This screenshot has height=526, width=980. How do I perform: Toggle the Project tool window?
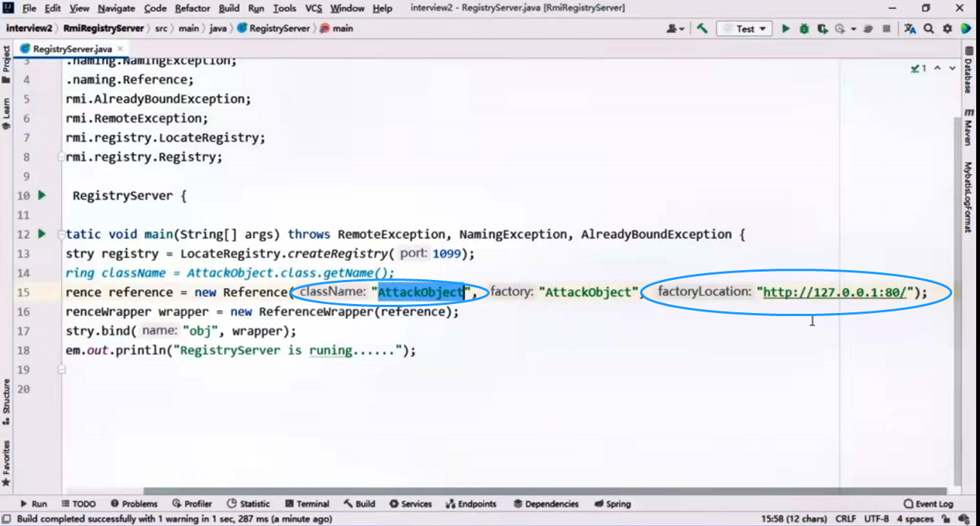[6, 64]
